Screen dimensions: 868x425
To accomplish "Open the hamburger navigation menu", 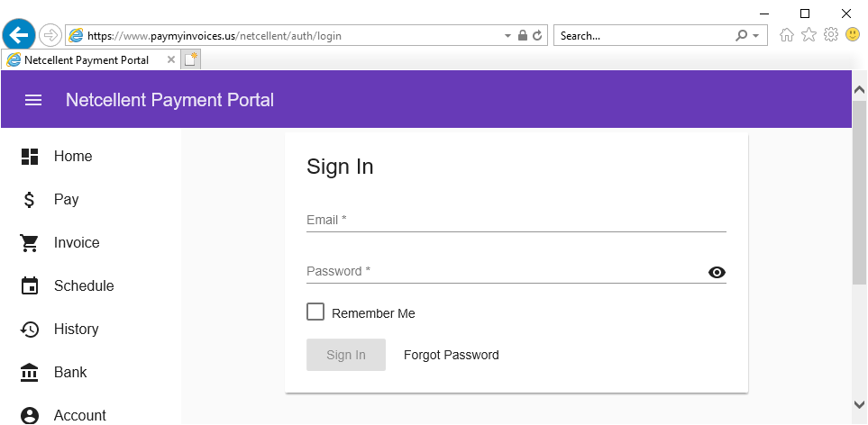I will tap(33, 100).
